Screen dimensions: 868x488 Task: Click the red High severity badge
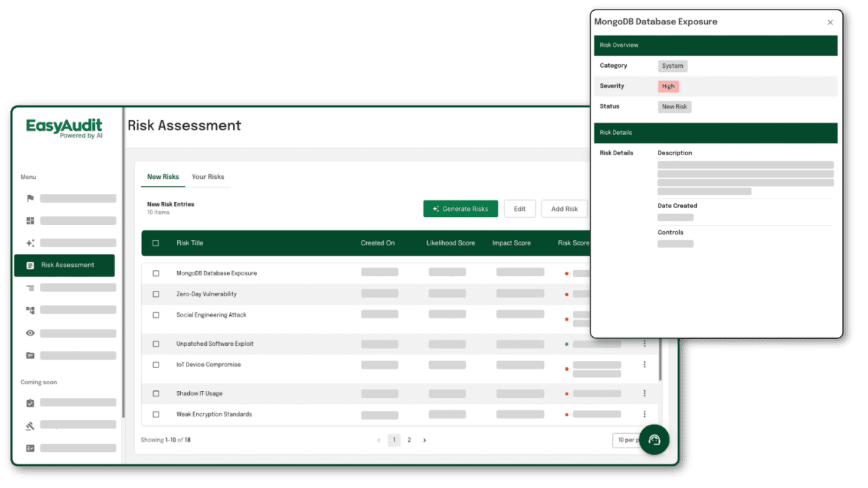(x=669, y=86)
